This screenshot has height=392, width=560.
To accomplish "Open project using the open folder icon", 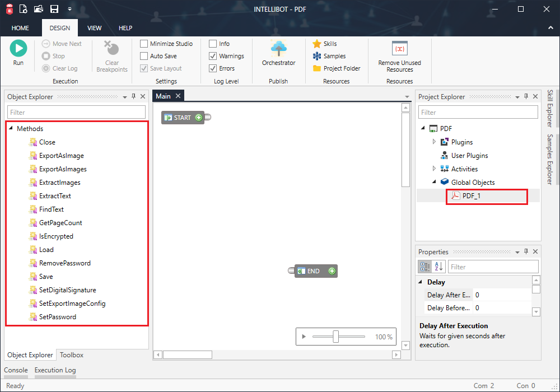I will [x=39, y=9].
